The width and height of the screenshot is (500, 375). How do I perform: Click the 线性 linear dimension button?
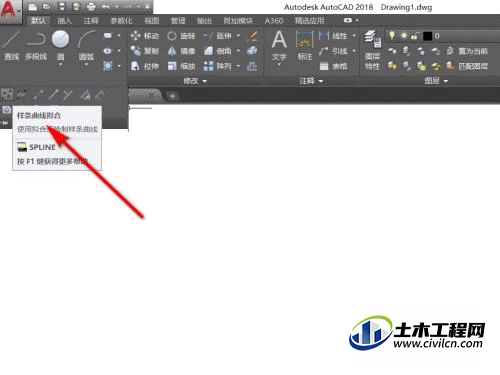333,36
